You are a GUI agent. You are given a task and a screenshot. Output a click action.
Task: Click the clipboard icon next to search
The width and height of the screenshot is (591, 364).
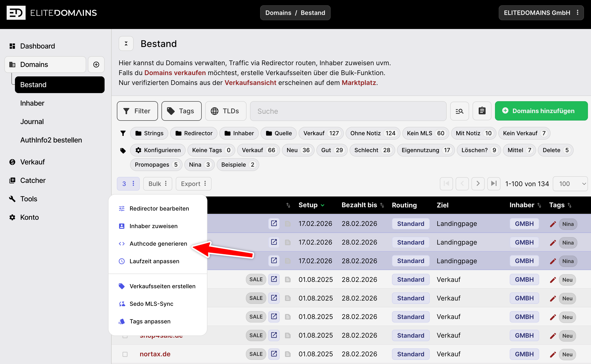[x=482, y=111]
